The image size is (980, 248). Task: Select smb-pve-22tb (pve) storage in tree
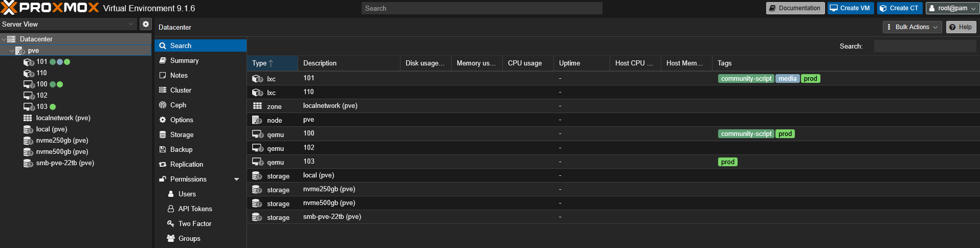(x=65, y=163)
